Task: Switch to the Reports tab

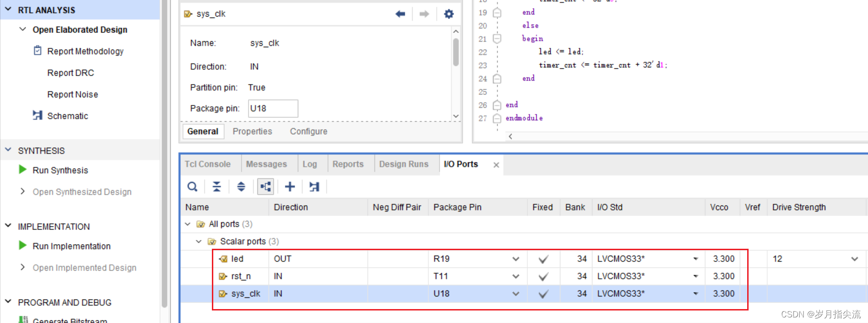Action: point(348,164)
